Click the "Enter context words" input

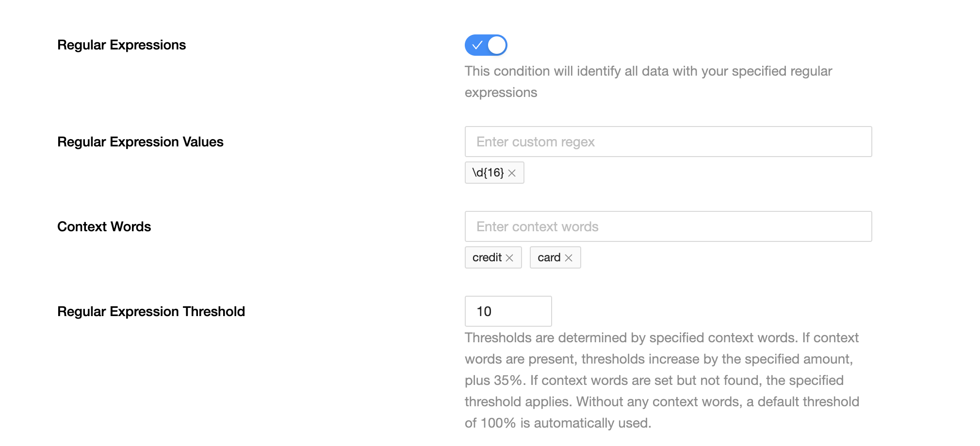pos(668,226)
